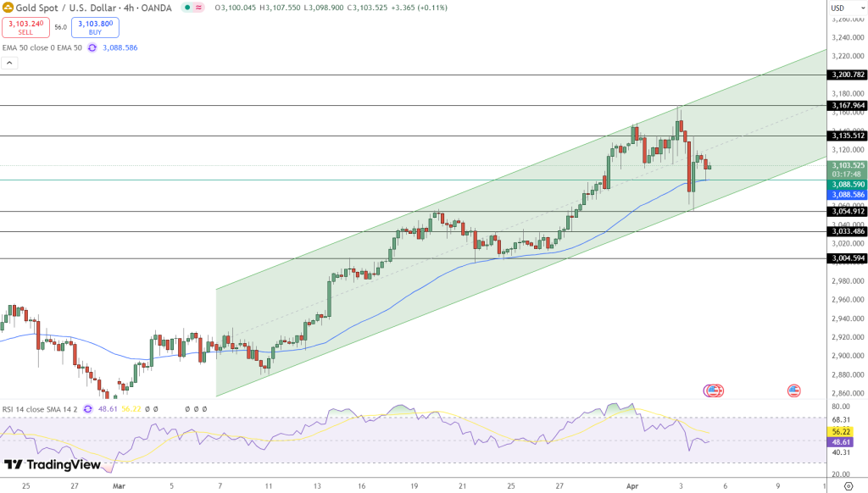Click the purple refresh icon beside RSI legend
The width and height of the screenshot is (868, 493).
pos(87,409)
